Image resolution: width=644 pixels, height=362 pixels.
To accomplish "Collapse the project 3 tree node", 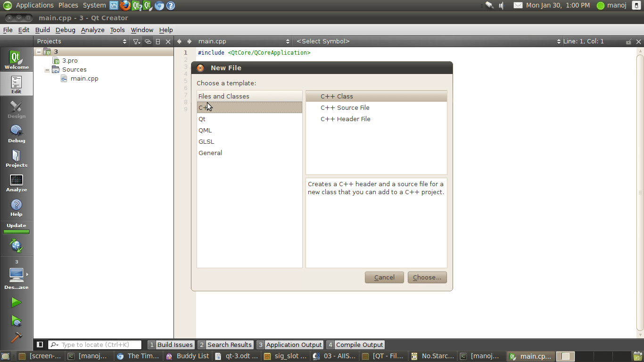I will [39, 52].
